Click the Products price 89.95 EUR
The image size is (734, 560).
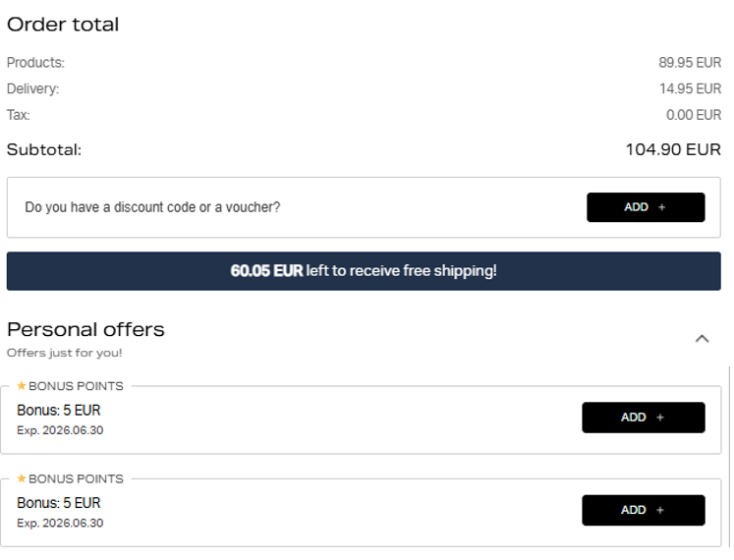pyautogui.click(x=690, y=63)
